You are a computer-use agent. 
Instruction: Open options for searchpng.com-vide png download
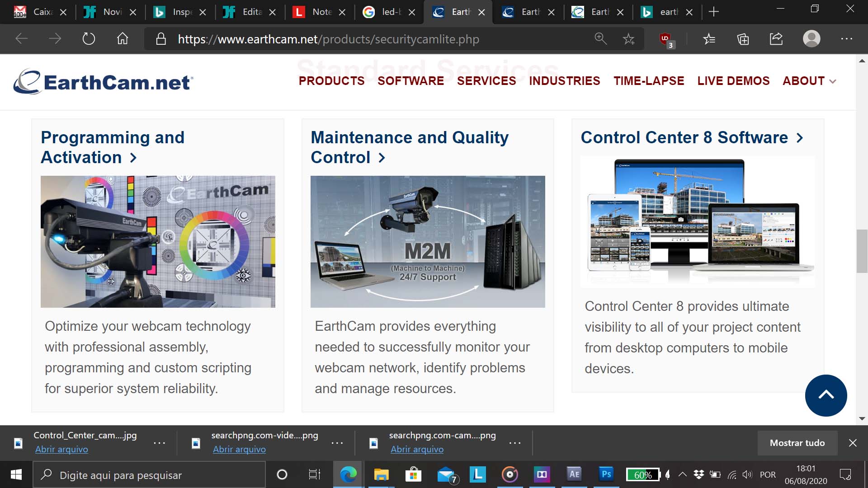click(x=337, y=443)
